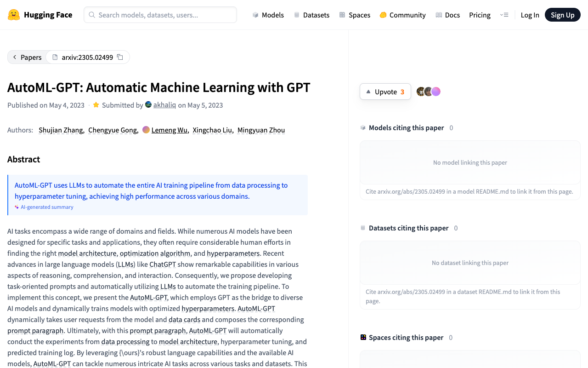Click the 'optimization algorithm' keyword
This screenshot has height=368, width=588.
[x=155, y=253]
